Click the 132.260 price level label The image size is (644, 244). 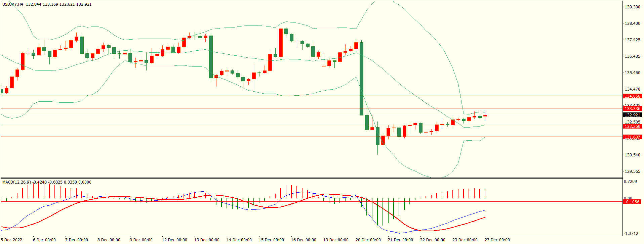pyautogui.click(x=632, y=127)
